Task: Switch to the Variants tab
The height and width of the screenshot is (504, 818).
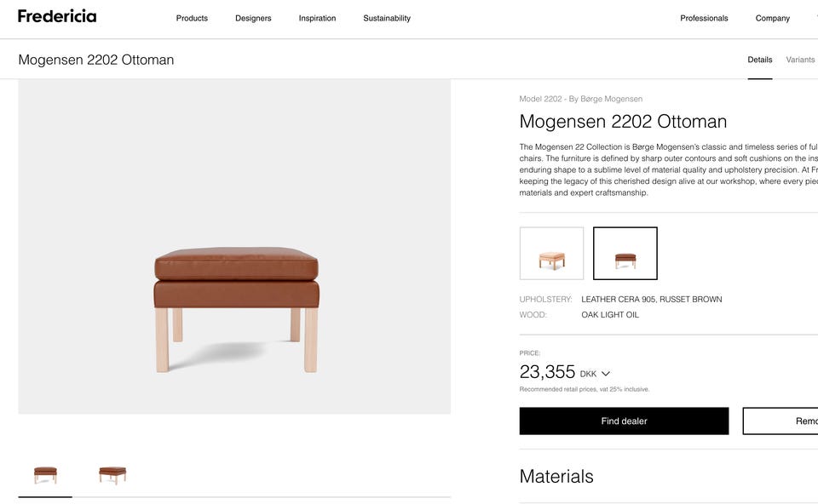Action: pyautogui.click(x=800, y=60)
